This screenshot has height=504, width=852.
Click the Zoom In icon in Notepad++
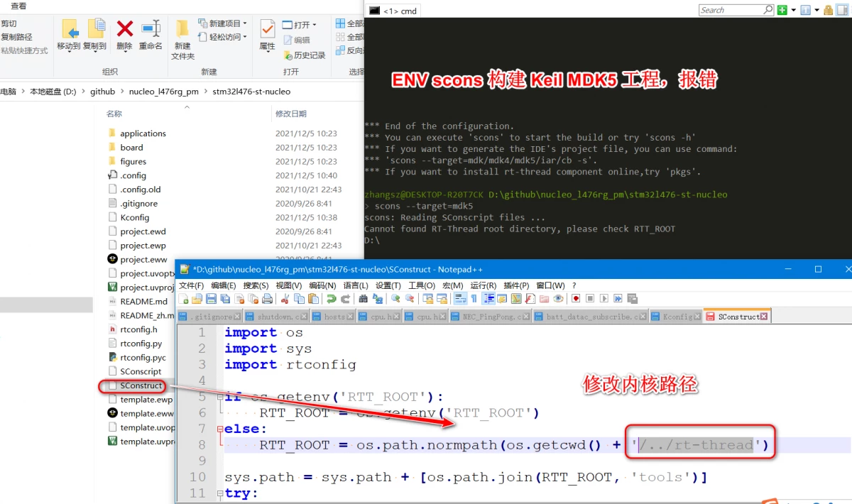395,299
